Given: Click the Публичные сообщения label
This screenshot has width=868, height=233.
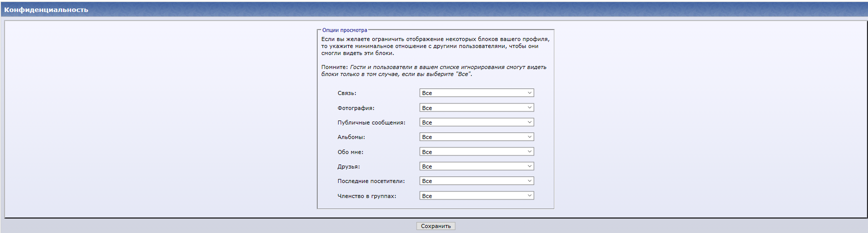Looking at the screenshot, I should coord(371,122).
